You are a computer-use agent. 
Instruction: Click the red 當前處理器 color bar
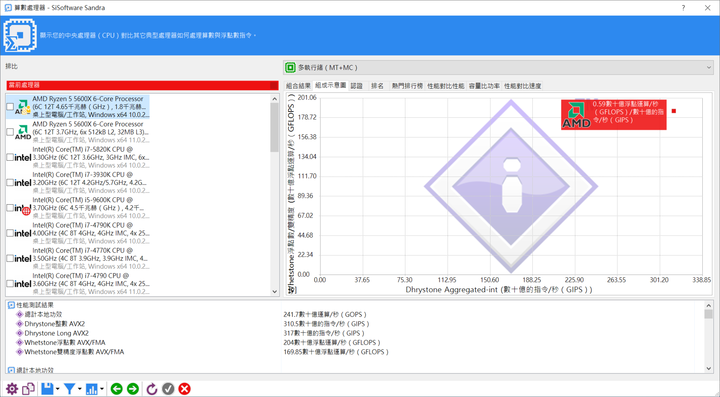(142, 85)
